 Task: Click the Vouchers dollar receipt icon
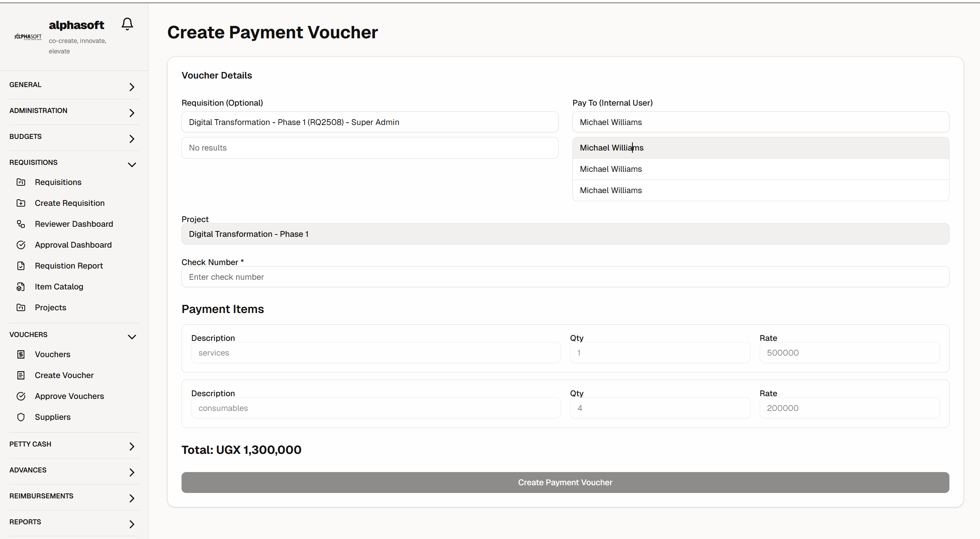(21, 354)
